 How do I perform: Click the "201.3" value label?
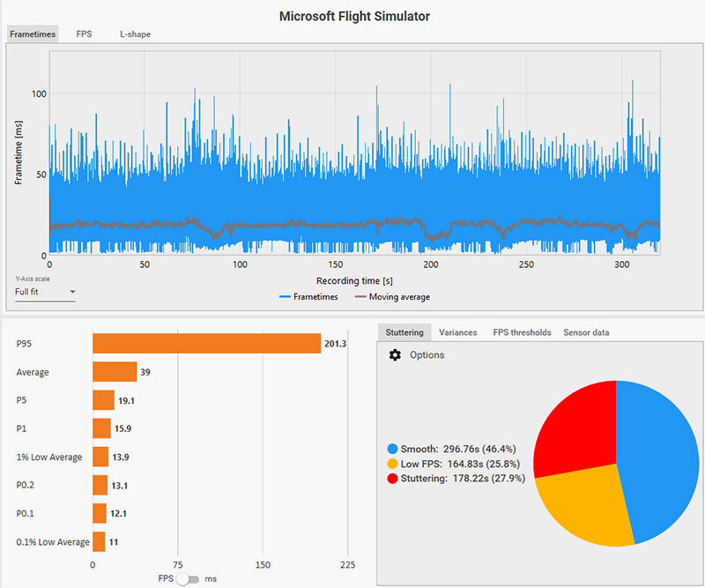pos(336,344)
